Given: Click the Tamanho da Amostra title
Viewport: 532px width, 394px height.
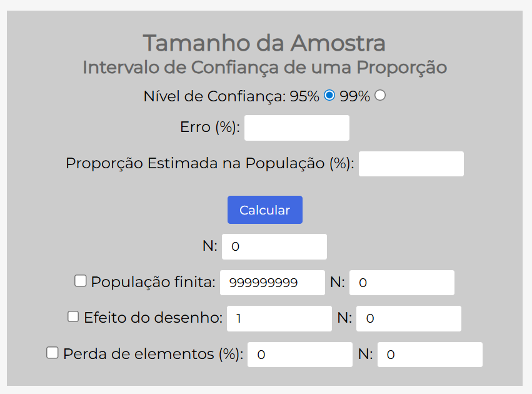Looking at the screenshot, I should [265, 43].
